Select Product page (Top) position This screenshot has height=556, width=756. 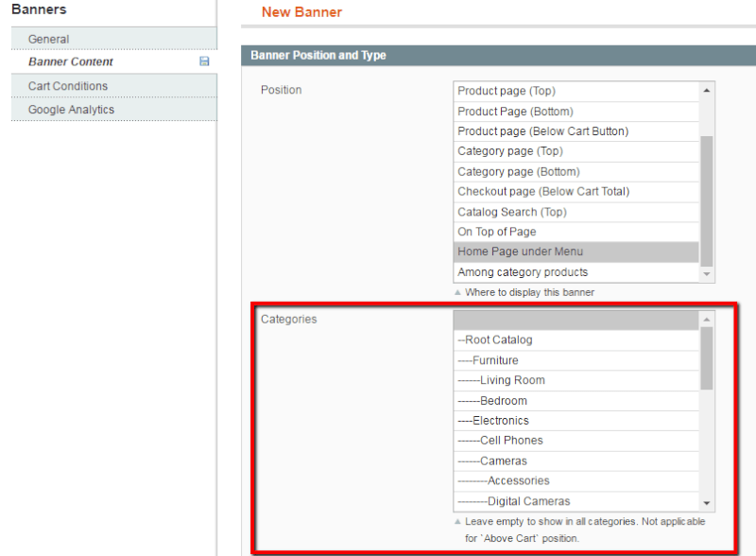click(507, 91)
